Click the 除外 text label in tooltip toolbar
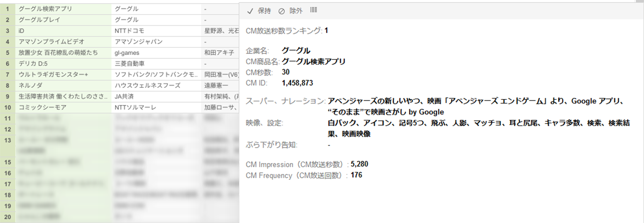Image resolution: width=644 pixels, height=223 pixels. pyautogui.click(x=296, y=11)
